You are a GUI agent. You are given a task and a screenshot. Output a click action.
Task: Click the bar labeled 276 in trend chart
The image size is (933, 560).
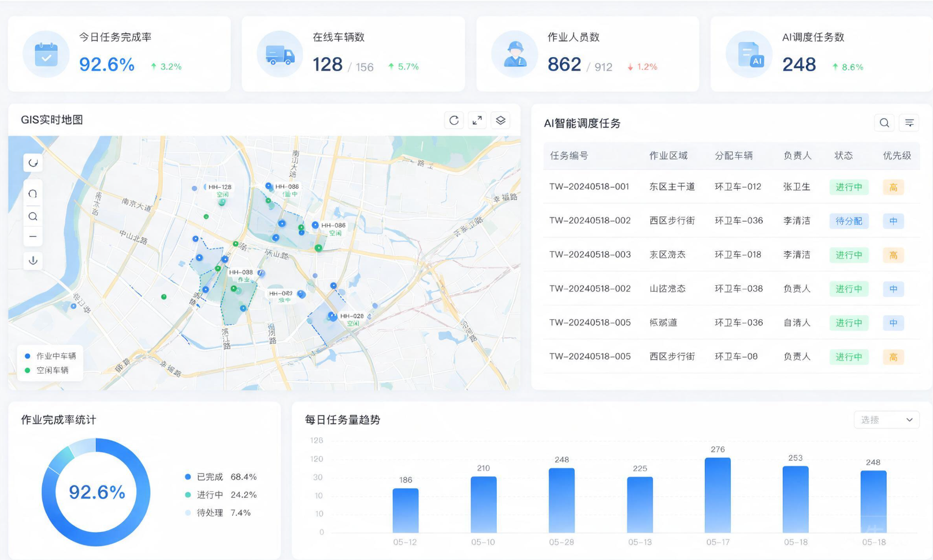pos(718,495)
